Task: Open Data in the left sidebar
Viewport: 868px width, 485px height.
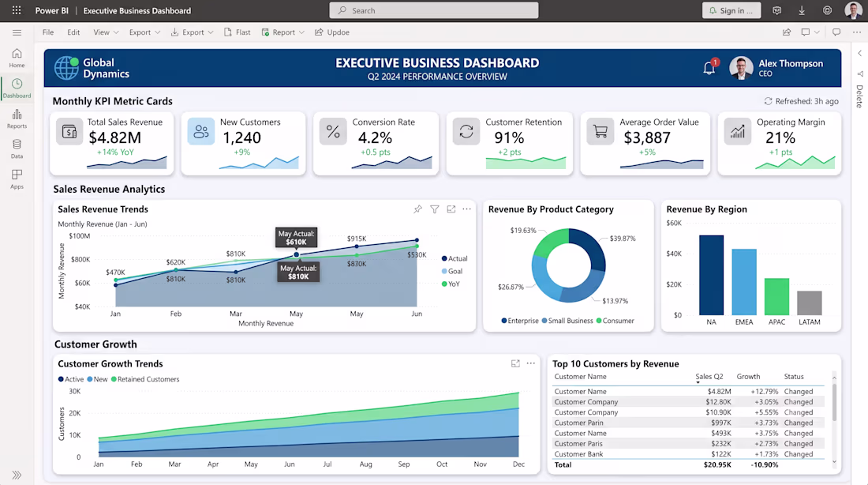Action: (x=17, y=149)
